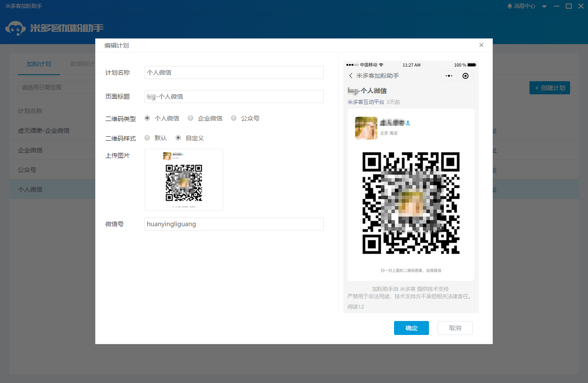The width and height of the screenshot is (588, 383).
Task: Confirm with the 确定 button
Action: [412, 328]
